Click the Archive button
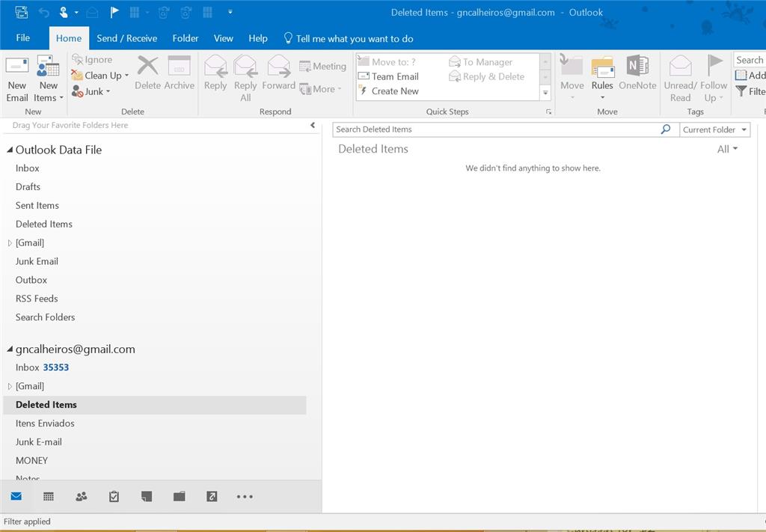The image size is (766, 532). [180, 73]
